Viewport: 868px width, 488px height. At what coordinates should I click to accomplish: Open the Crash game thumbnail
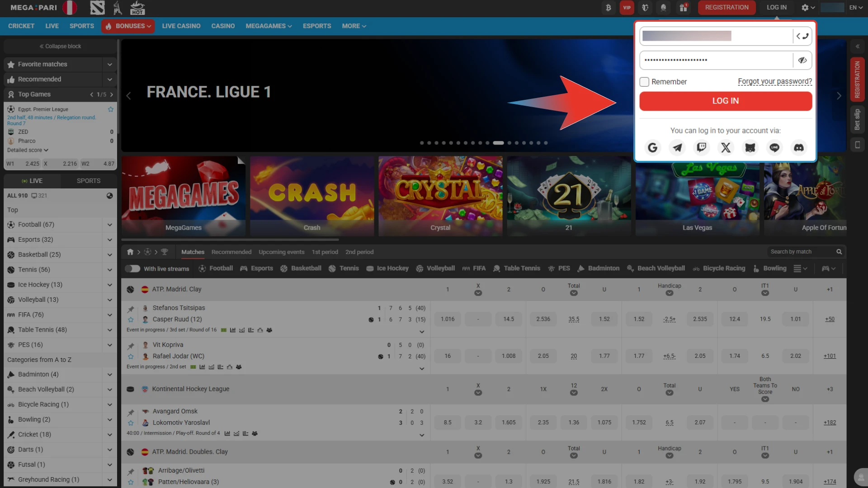point(312,196)
